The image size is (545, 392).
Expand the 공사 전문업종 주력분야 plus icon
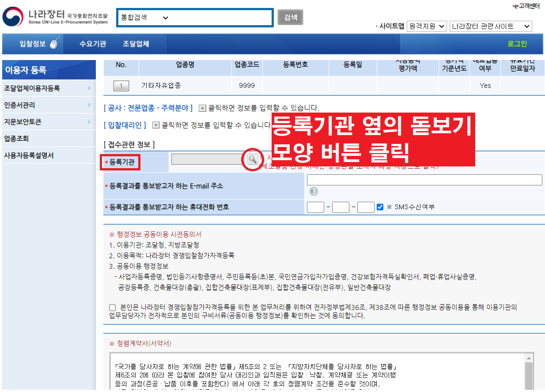click(x=202, y=108)
